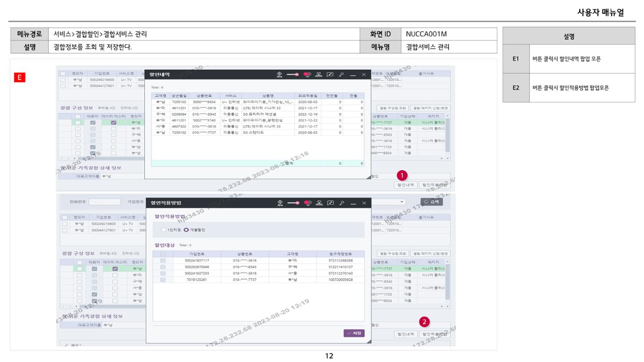Screen dimensions: 644x362
Task: Click the 할인내역 button marked E1
Action: click(x=406, y=185)
